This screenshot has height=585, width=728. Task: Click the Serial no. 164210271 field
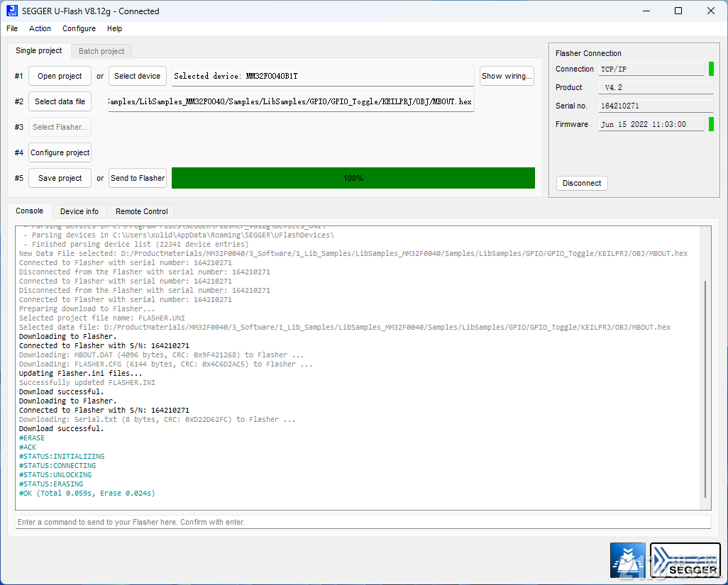point(656,106)
